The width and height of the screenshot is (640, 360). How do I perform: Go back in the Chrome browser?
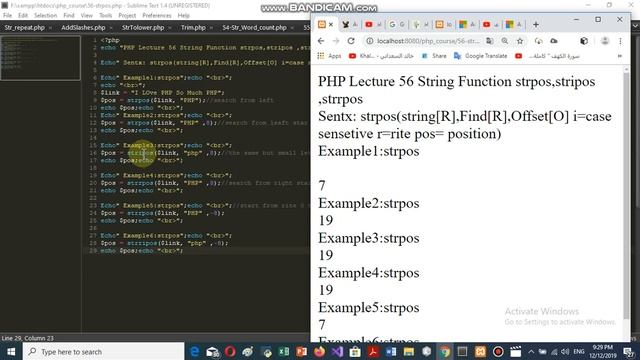(321, 41)
